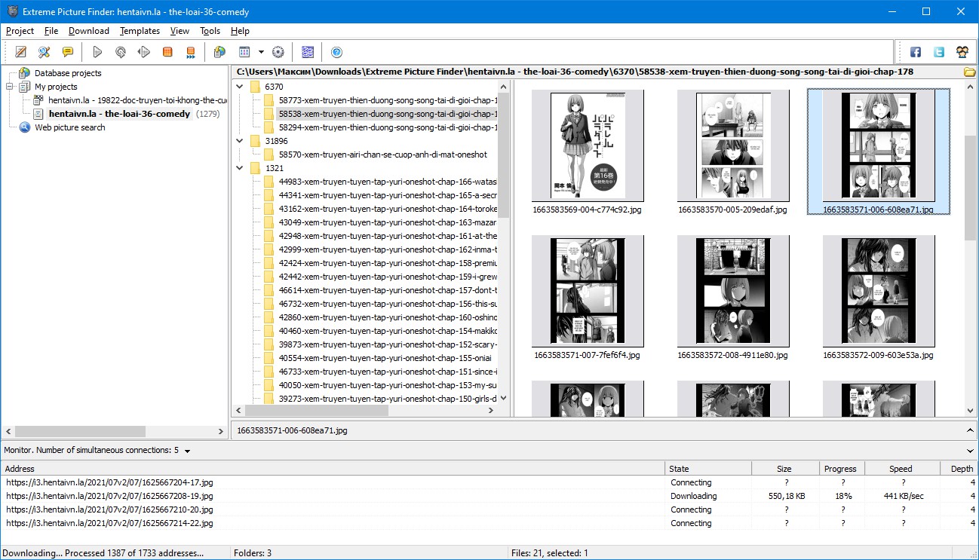Select Web picture search tree item
Image resolution: width=979 pixels, height=560 pixels.
pyautogui.click(x=70, y=127)
